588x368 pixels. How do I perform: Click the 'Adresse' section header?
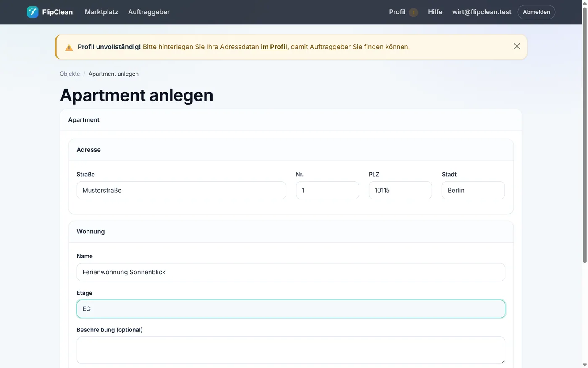click(x=89, y=150)
